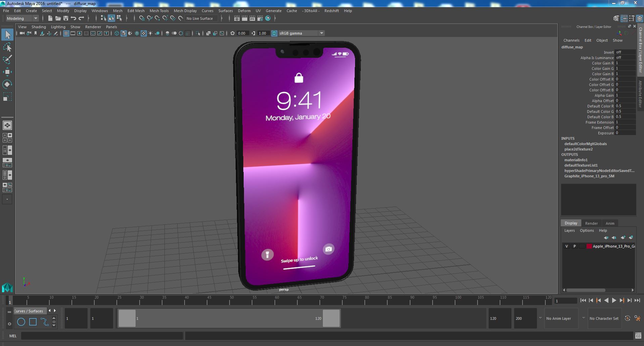Screen dimensions: 644x346
Task: Click the Snap to points icon
Action: click(157, 18)
